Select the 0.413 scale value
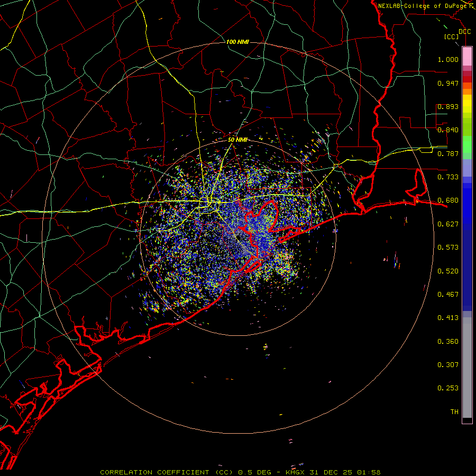This screenshot has width=476, height=476. (x=448, y=318)
